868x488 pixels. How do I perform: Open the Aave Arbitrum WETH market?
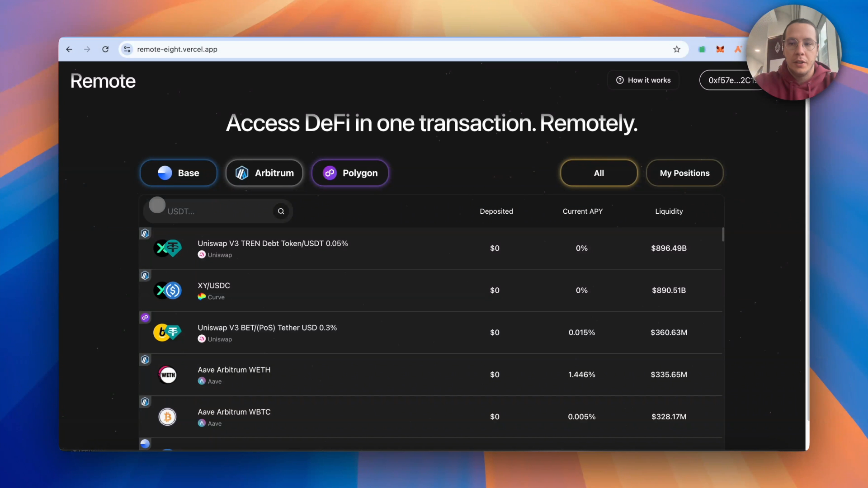tap(431, 375)
